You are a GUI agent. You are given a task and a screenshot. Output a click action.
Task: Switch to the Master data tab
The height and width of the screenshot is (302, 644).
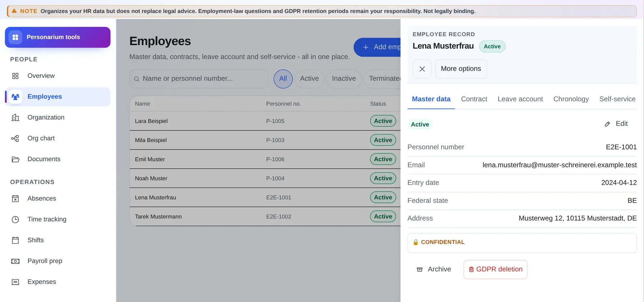pyautogui.click(x=431, y=99)
